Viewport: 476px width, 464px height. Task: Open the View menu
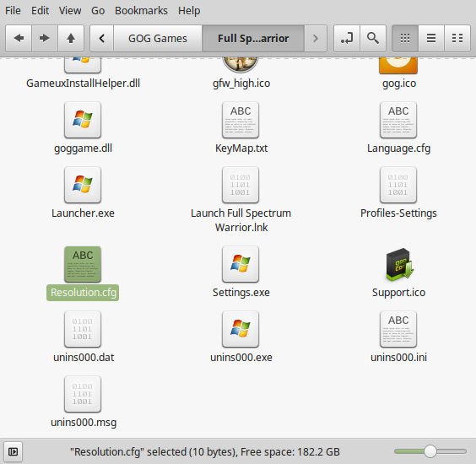coord(70,11)
